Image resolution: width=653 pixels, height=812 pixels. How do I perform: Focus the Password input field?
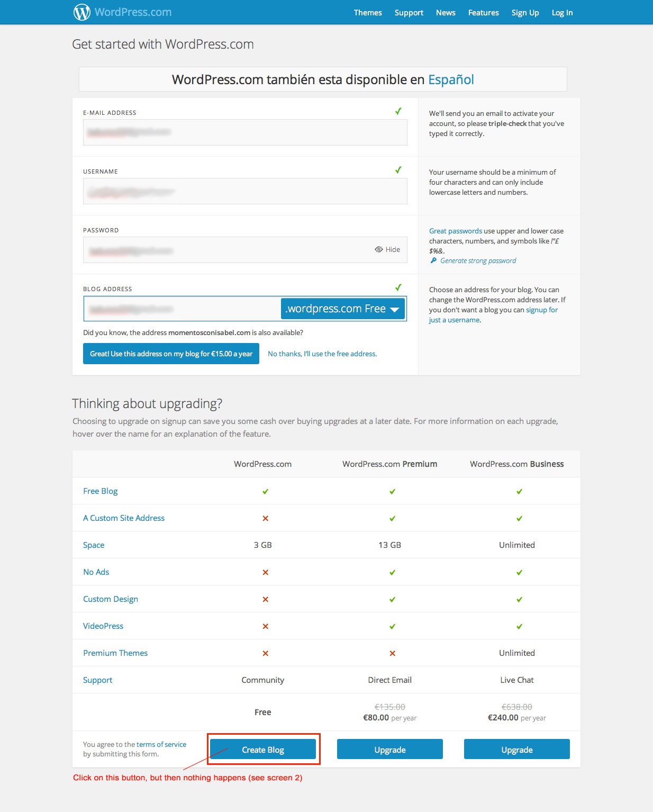245,250
